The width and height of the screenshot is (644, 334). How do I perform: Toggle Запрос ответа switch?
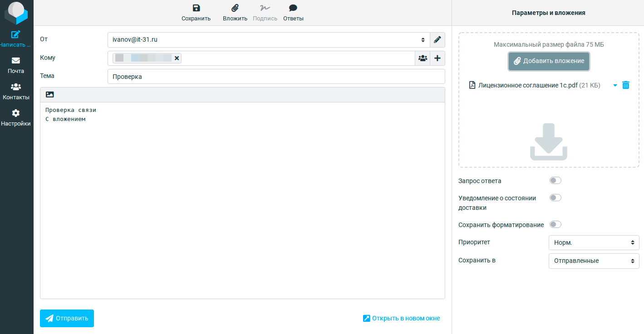(x=556, y=180)
